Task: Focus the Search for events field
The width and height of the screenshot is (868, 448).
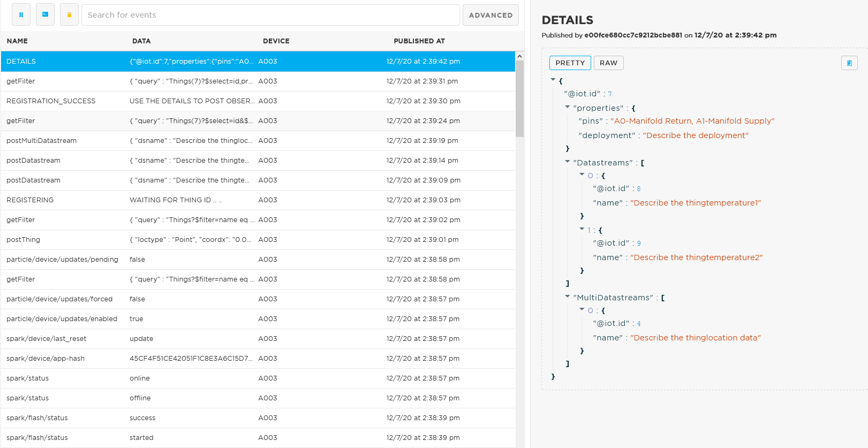Action: [x=270, y=15]
